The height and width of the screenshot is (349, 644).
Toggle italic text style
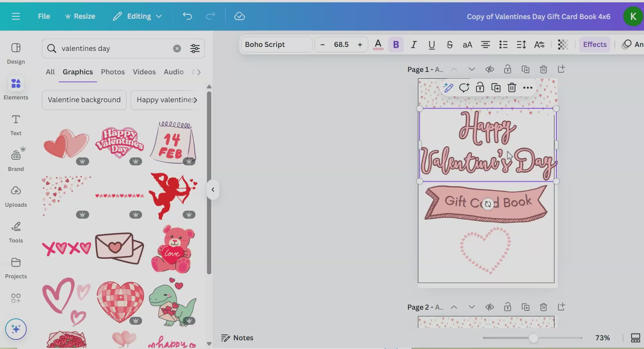(414, 45)
